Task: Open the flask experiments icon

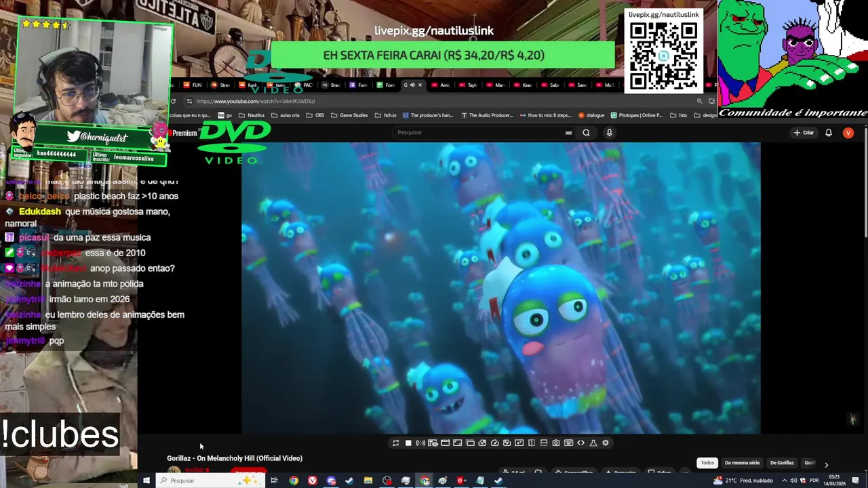Action: point(593,443)
